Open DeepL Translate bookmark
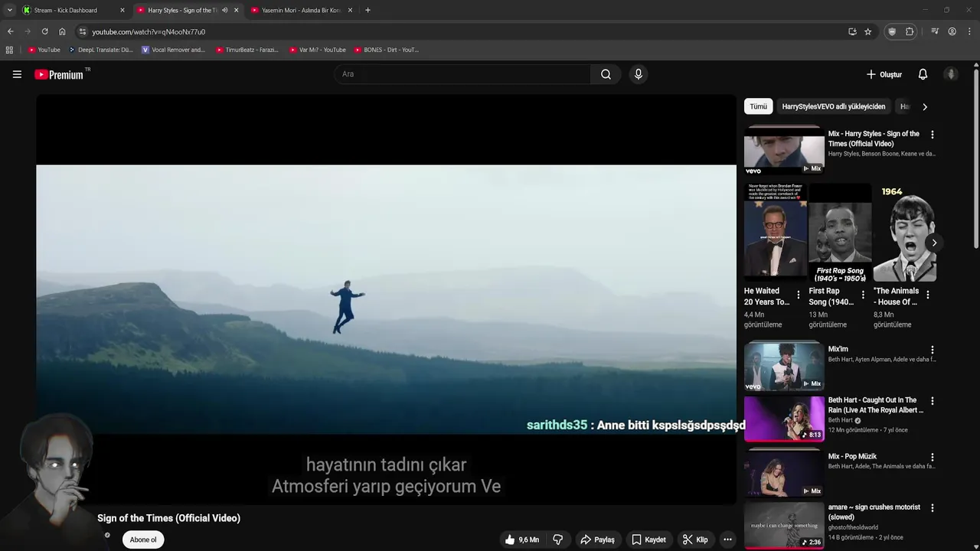Screen dimensions: 980x551 coord(100,50)
